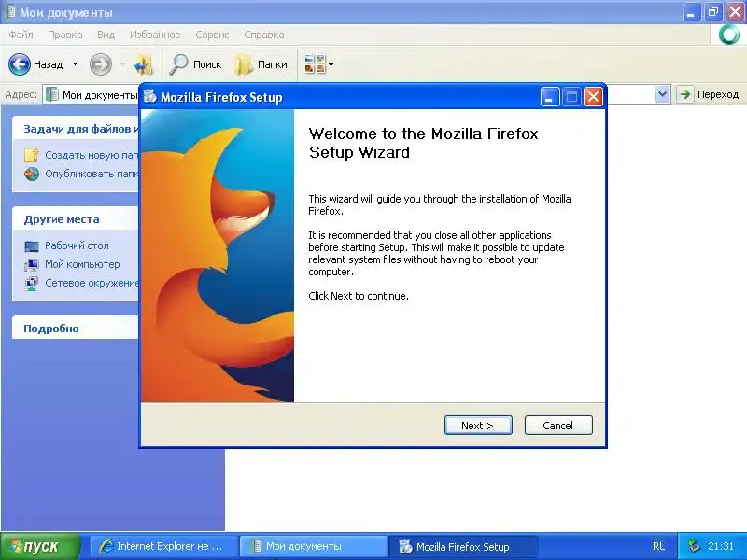
Task: Switch to Мои документы taskbar button
Action: click(313, 546)
